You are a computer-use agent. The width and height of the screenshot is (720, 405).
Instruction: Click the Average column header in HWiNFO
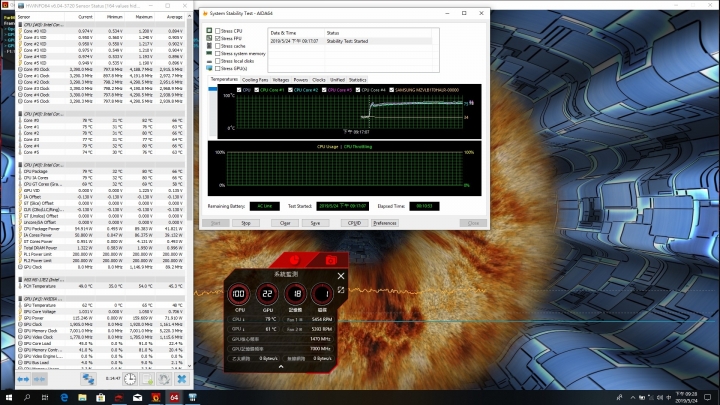pyautogui.click(x=169, y=17)
